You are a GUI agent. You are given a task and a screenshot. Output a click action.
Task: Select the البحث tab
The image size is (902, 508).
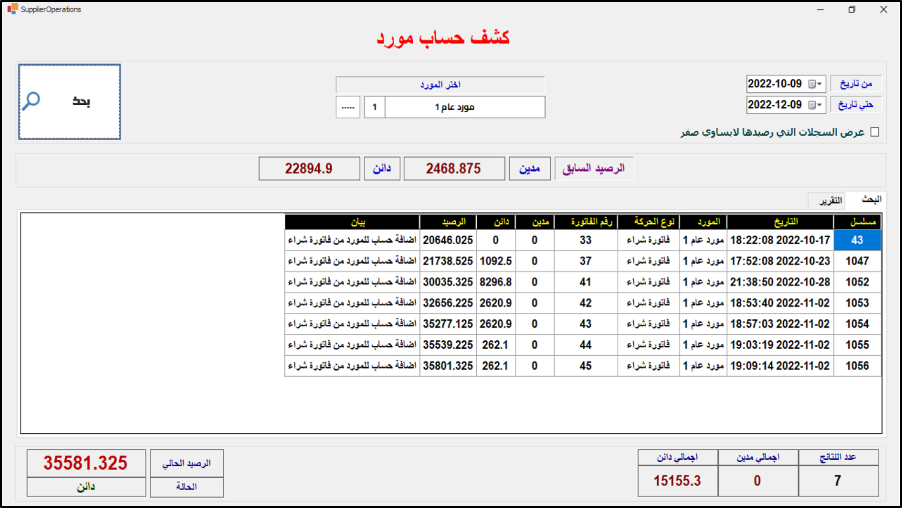(866, 200)
